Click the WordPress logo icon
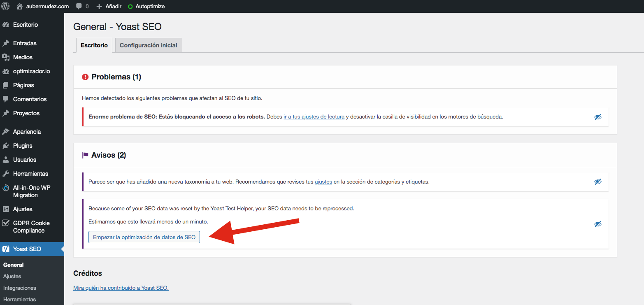644x305 pixels. tap(6, 6)
